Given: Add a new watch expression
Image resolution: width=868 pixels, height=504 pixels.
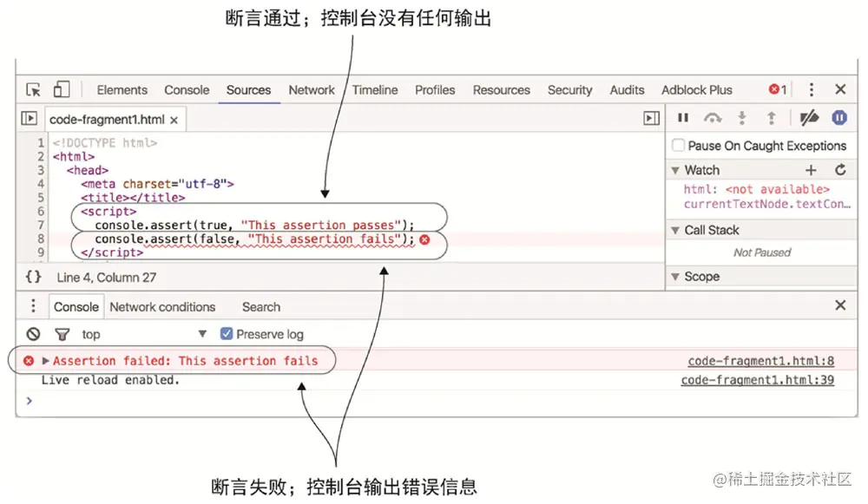Looking at the screenshot, I should pos(812,170).
